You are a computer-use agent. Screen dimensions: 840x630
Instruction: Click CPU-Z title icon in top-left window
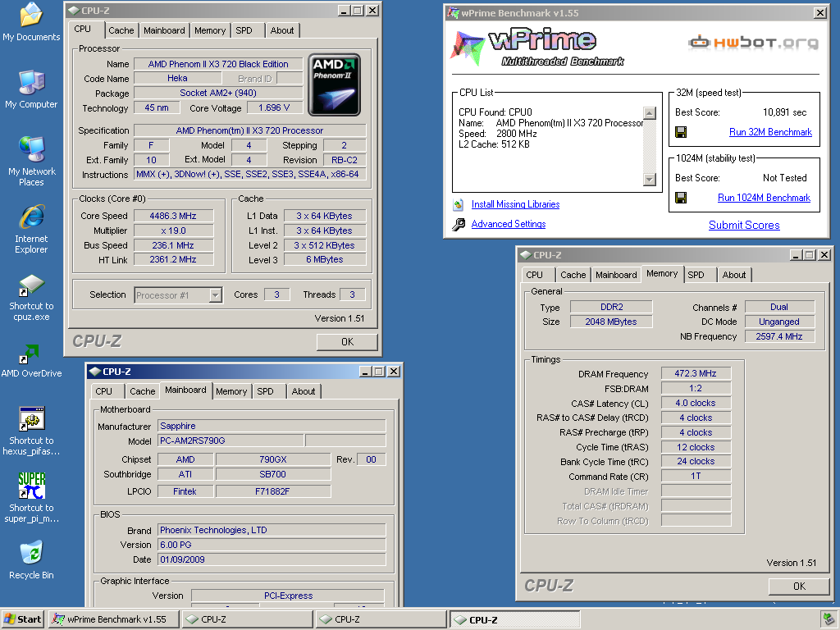tap(74, 10)
